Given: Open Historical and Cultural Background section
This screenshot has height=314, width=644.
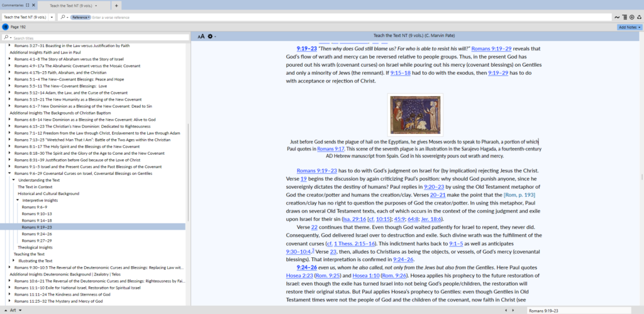Looking at the screenshot, I should (48, 194).
